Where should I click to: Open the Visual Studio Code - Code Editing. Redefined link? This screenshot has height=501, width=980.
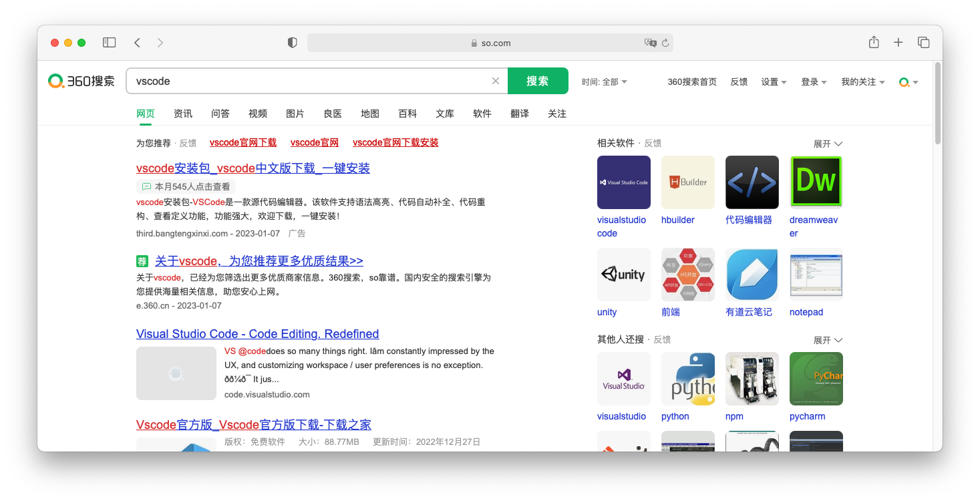pyautogui.click(x=257, y=334)
